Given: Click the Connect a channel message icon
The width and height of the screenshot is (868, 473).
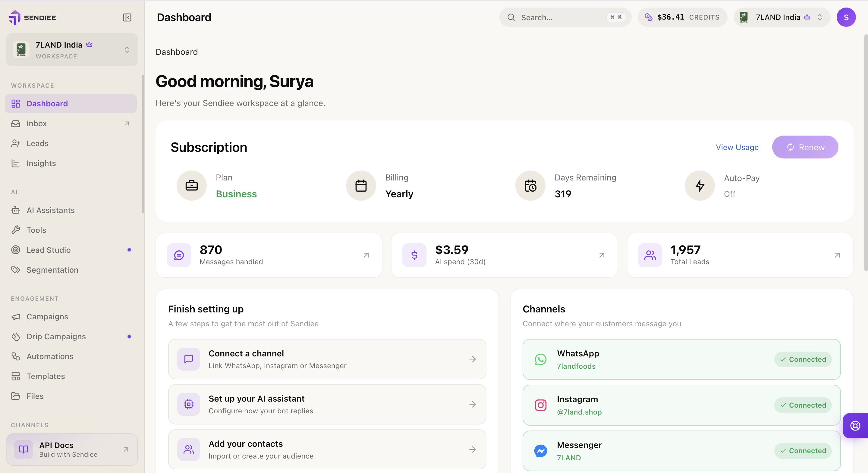Looking at the screenshot, I should tap(189, 359).
